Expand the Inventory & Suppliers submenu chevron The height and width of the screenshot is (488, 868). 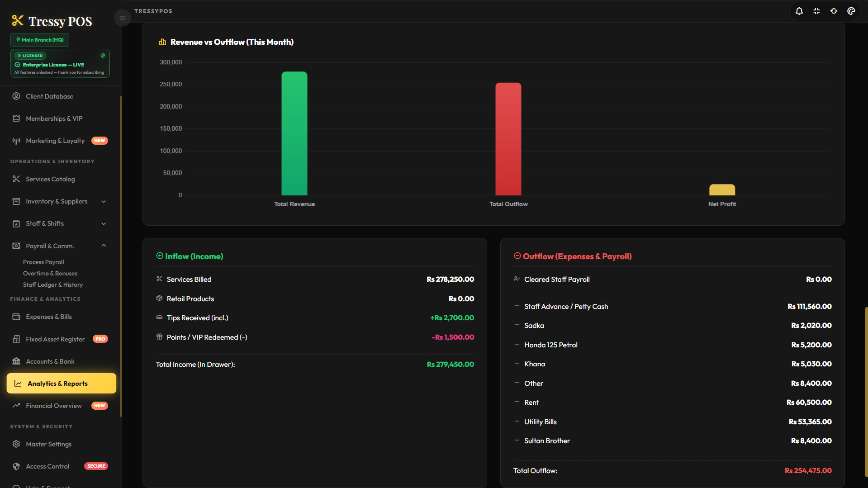[104, 202]
